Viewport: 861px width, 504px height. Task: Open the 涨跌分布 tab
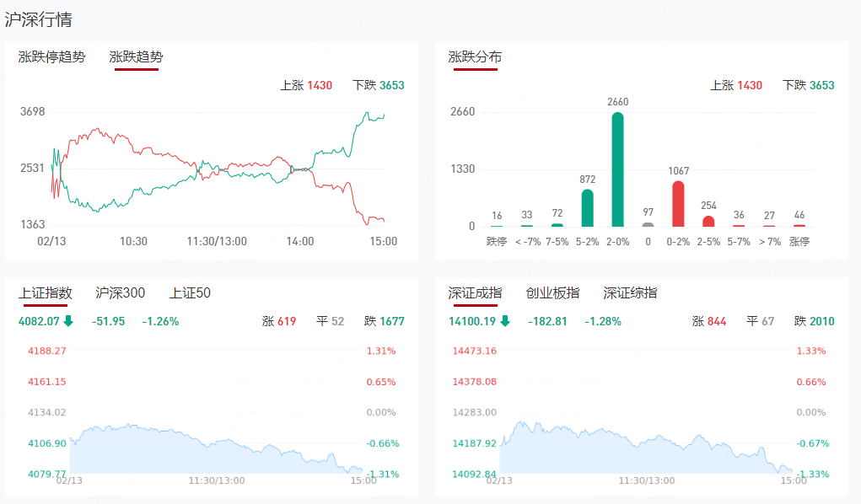pyautogui.click(x=475, y=57)
